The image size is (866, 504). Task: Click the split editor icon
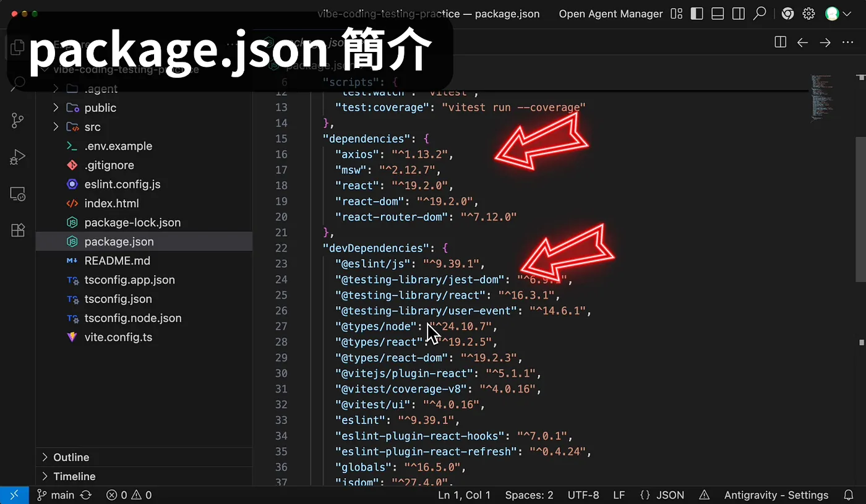pos(780,42)
